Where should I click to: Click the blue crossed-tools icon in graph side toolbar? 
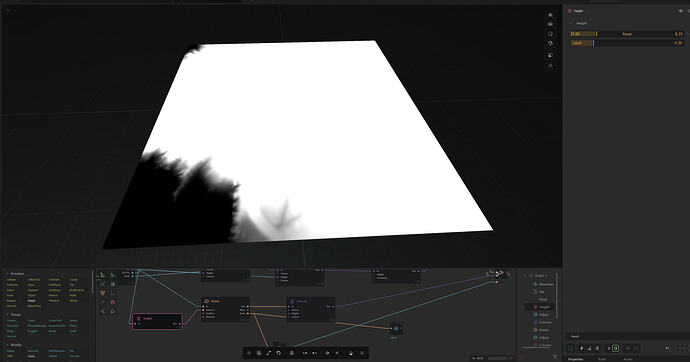point(103,284)
